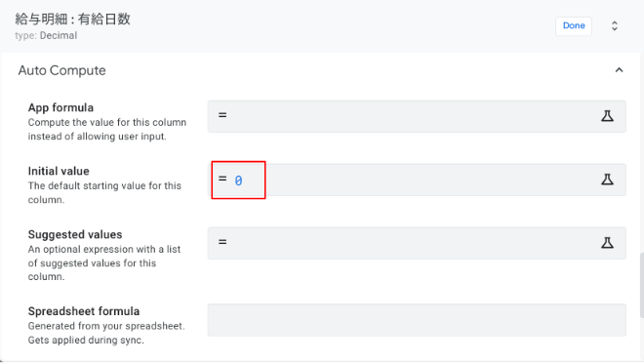644x363 pixels.
Task: Click the type: Decimal subtitle
Action: pos(46,35)
